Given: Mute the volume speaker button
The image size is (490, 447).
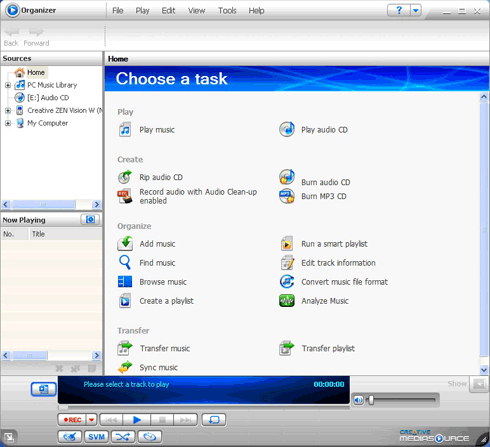Looking at the screenshot, I should point(359,400).
